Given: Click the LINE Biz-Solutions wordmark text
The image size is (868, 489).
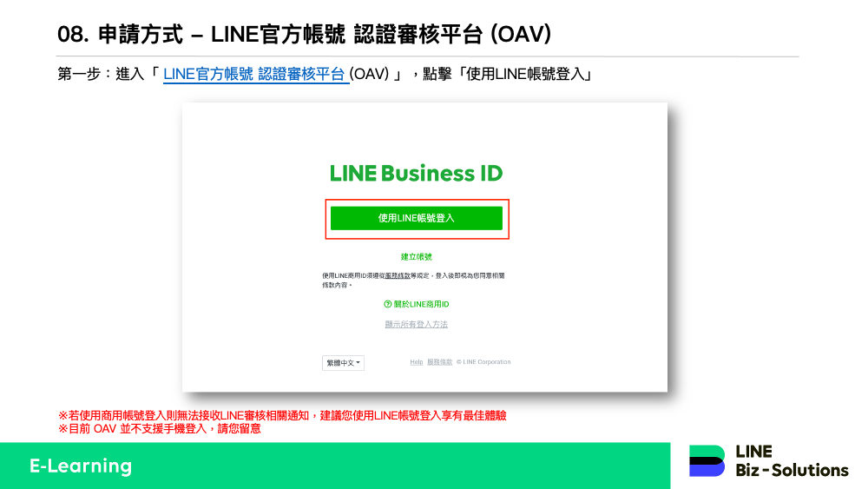Looking at the screenshot, I should pos(792,460).
